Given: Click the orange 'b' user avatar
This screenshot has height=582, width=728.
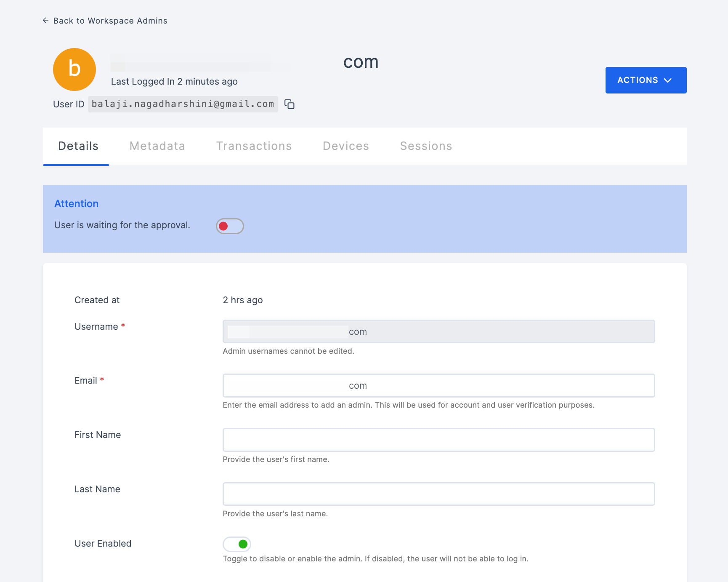Looking at the screenshot, I should coord(74,69).
